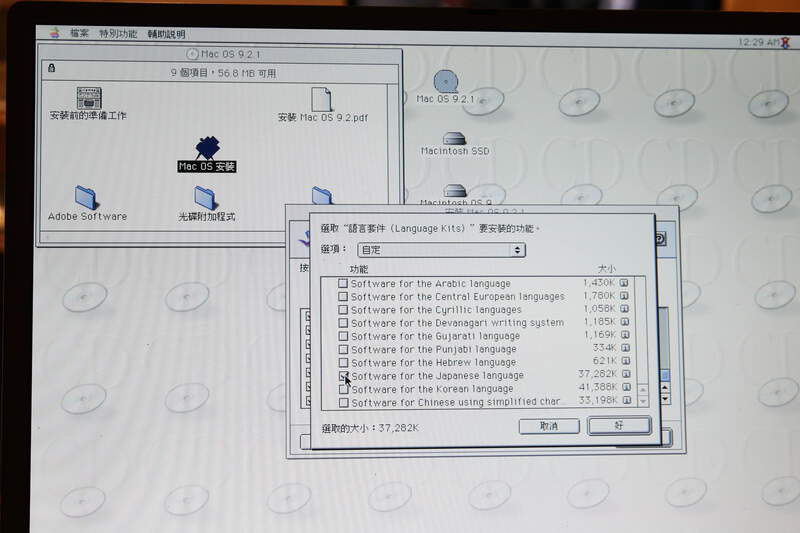Click 好 to confirm selection
Viewport: 800px width, 533px height.
pyautogui.click(x=619, y=425)
